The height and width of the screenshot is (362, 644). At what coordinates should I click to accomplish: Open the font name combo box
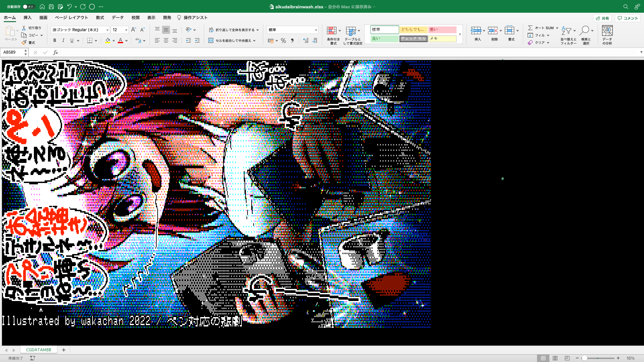(80, 30)
